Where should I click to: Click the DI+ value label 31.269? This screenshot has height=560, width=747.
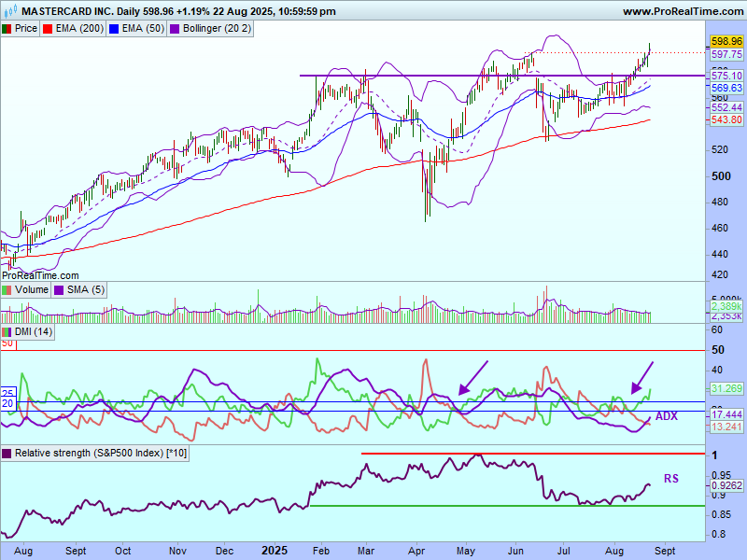[726, 388]
